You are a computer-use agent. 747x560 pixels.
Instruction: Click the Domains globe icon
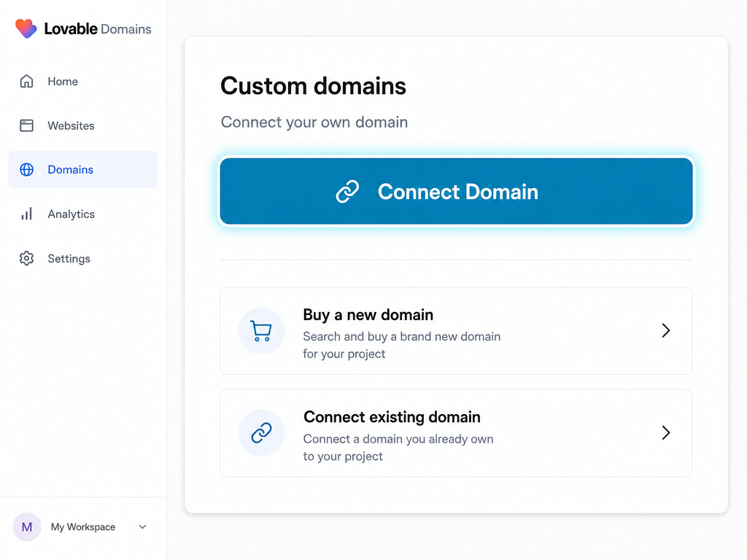[x=27, y=169]
